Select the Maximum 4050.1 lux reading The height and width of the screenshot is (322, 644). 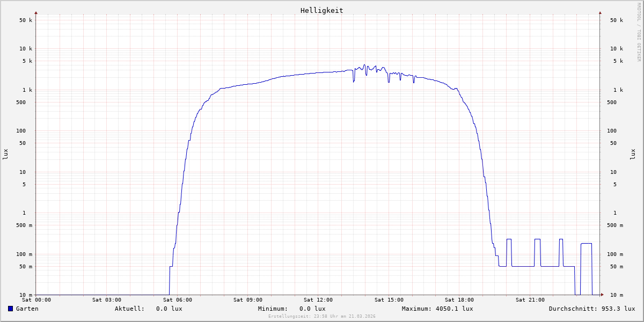coord(452,309)
